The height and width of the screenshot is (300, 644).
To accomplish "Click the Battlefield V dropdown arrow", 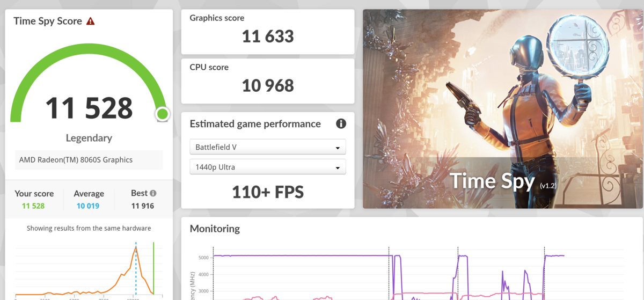I will coord(338,148).
